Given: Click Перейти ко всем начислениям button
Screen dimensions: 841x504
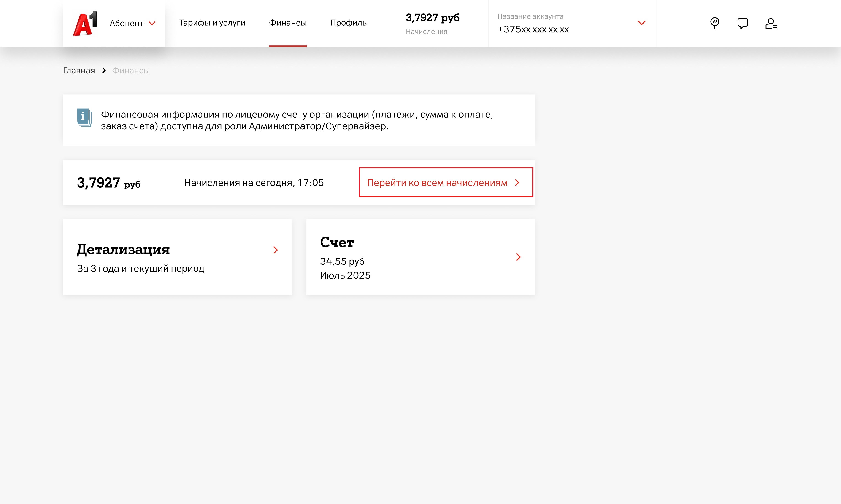Looking at the screenshot, I should pos(446,182).
